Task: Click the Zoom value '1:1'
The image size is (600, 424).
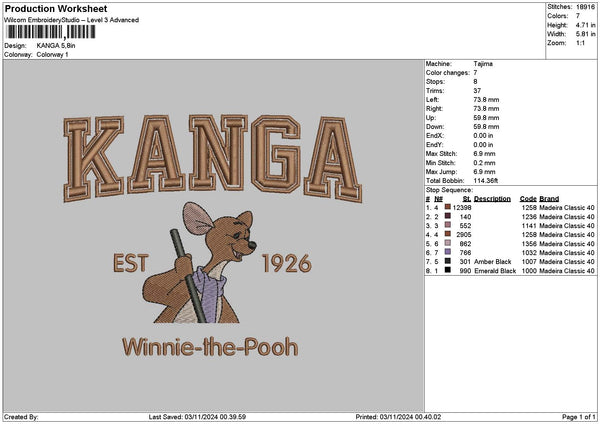Action: 580,43
